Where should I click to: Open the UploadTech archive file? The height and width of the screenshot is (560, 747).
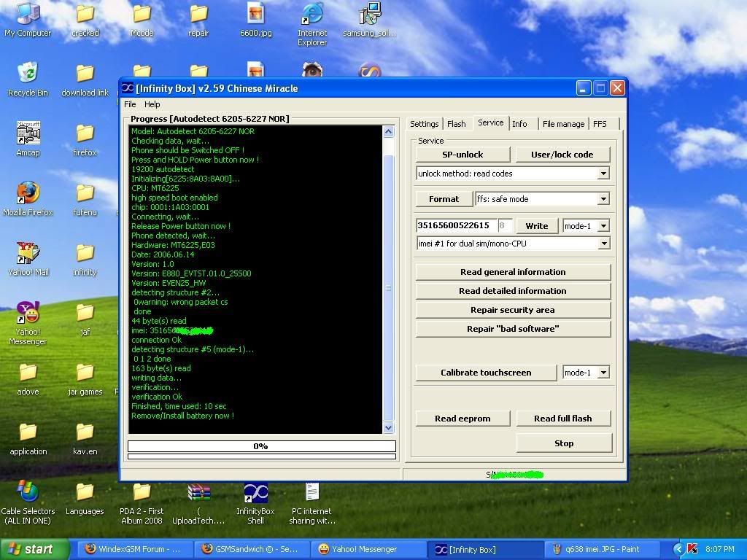(x=198, y=503)
